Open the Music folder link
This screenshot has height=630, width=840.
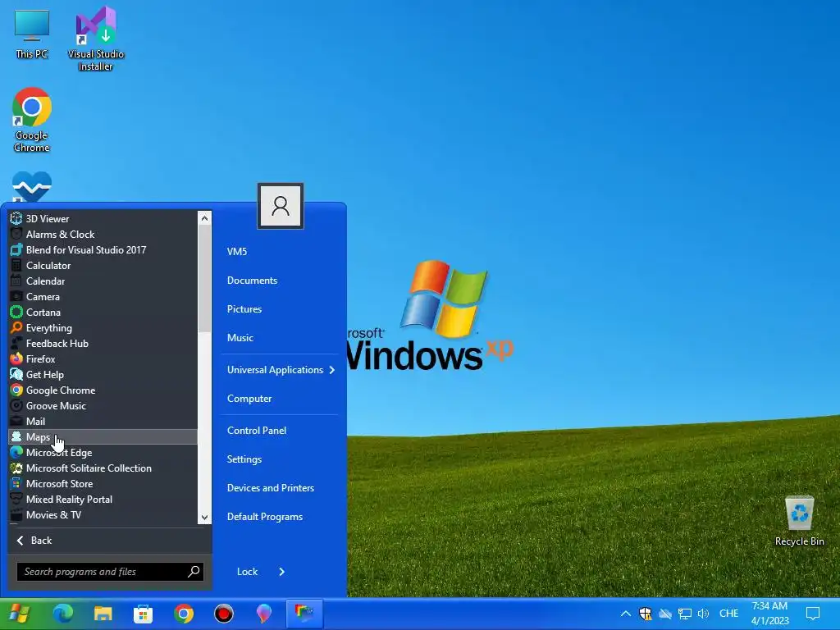pos(240,337)
